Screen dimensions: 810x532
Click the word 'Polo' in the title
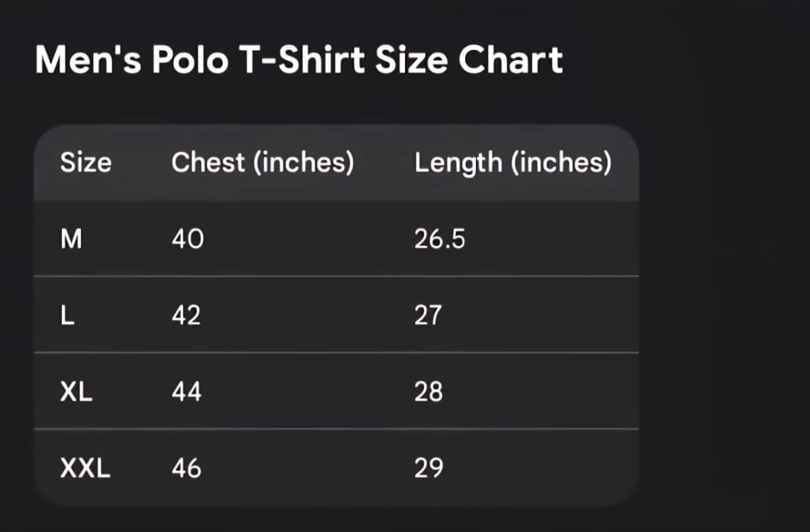pyautogui.click(x=188, y=59)
